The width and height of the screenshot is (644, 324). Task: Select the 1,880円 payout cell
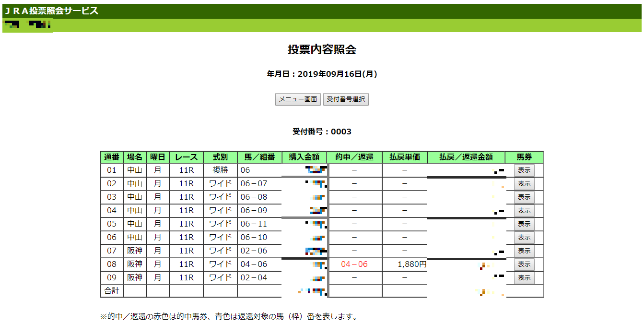[405, 264]
